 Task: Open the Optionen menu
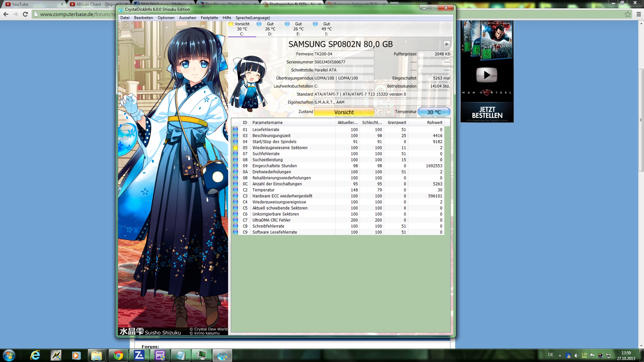166,18
